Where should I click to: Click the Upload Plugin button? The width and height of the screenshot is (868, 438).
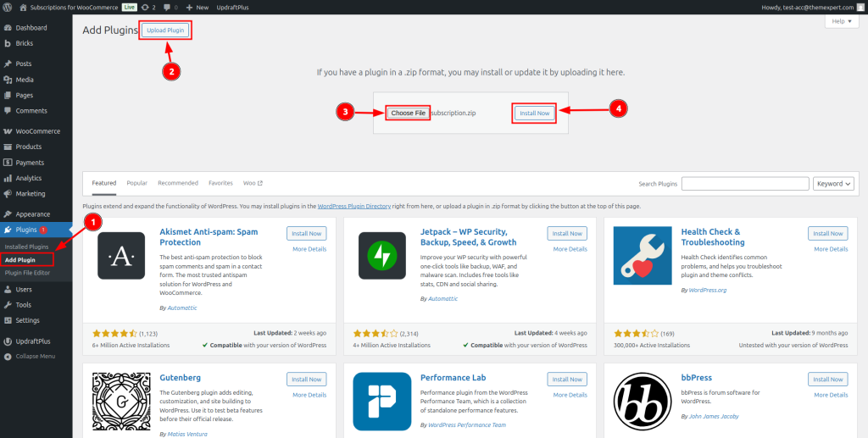[165, 30]
